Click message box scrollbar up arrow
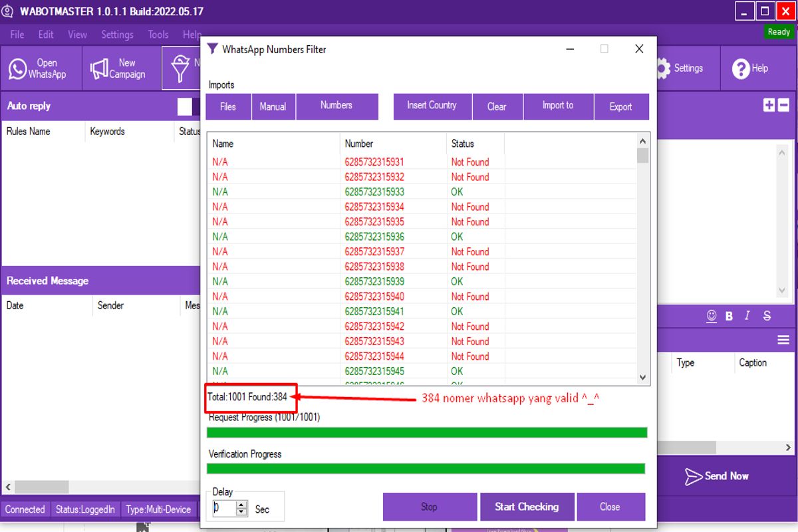 coord(782,152)
